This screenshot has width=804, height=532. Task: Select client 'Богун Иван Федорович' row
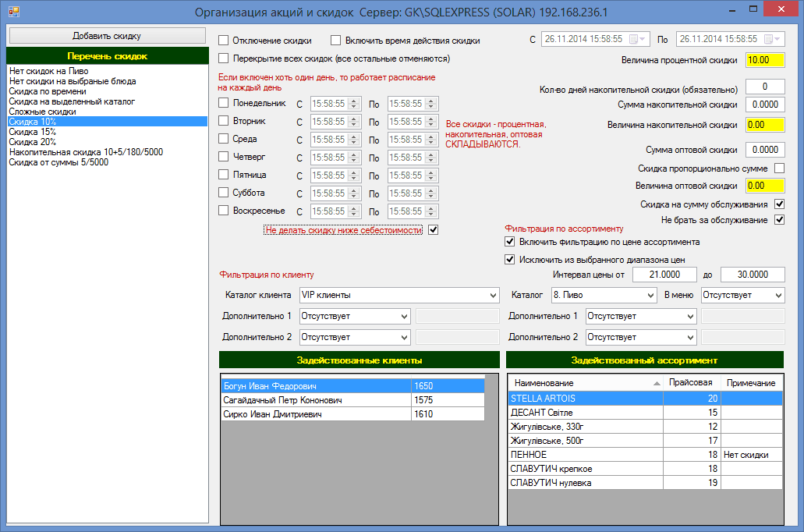[x=352, y=386]
